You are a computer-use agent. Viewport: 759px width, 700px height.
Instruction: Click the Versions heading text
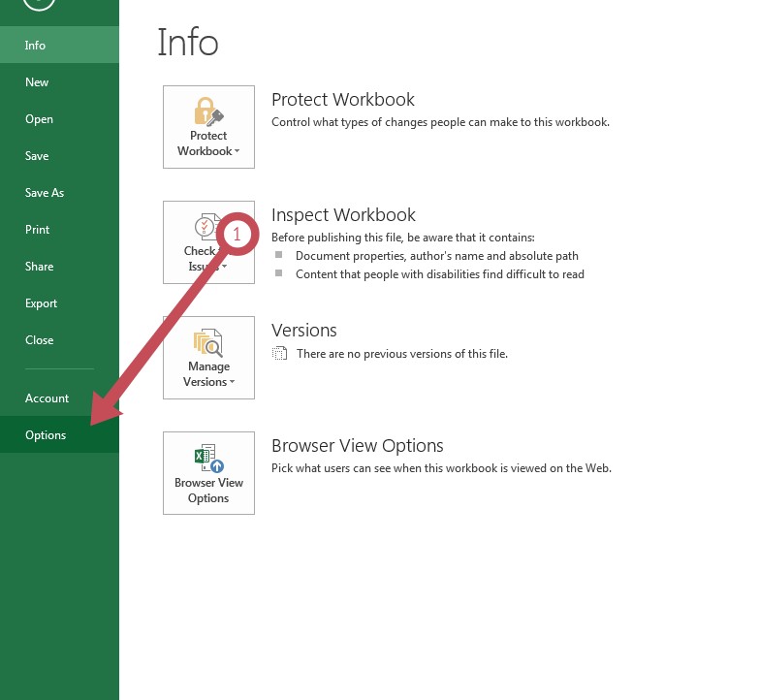(x=304, y=331)
